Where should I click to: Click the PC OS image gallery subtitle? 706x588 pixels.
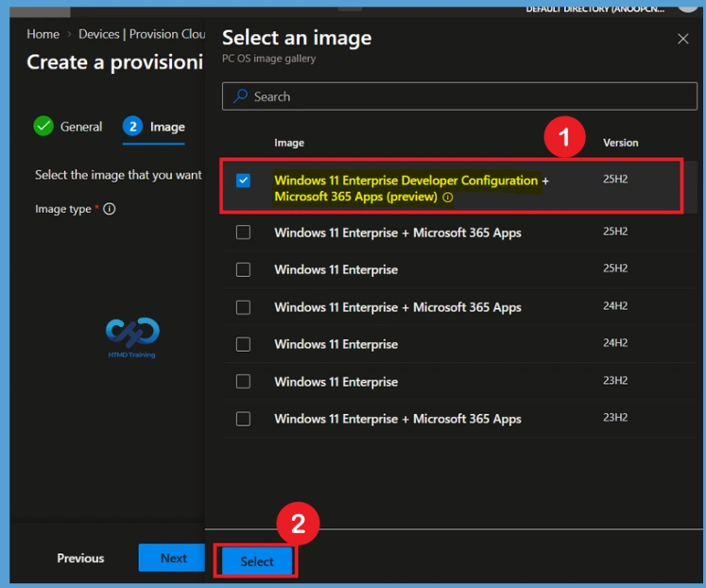[268, 59]
